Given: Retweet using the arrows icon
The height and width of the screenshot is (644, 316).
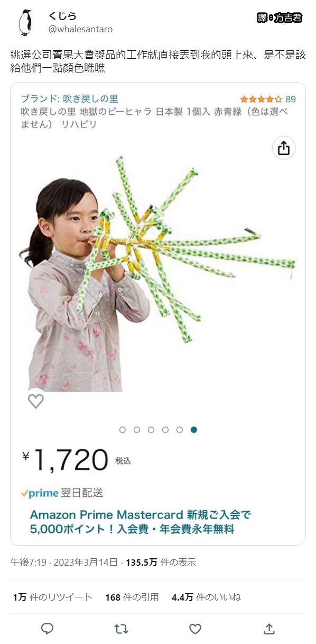Looking at the screenshot, I should pyautogui.click(x=121, y=628).
